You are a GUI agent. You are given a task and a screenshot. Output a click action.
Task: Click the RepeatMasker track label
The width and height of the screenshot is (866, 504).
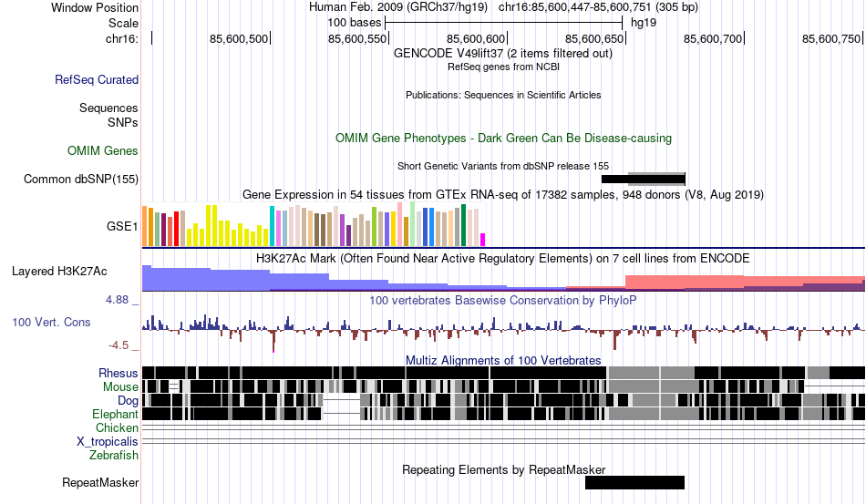pos(100,482)
